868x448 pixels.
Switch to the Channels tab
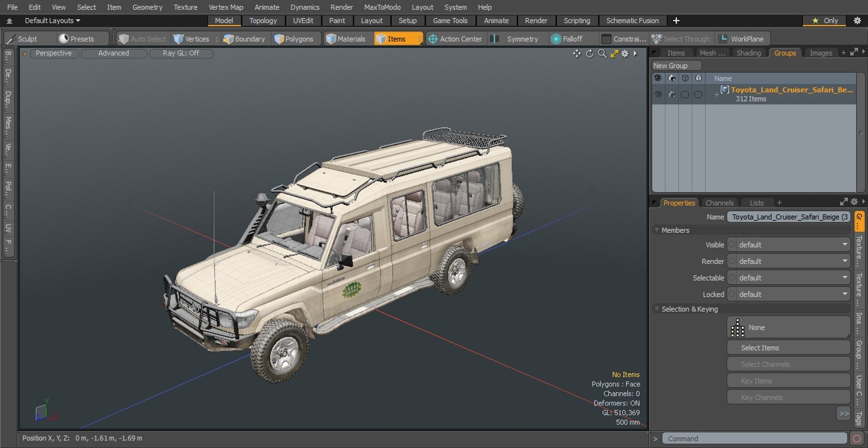click(x=719, y=203)
